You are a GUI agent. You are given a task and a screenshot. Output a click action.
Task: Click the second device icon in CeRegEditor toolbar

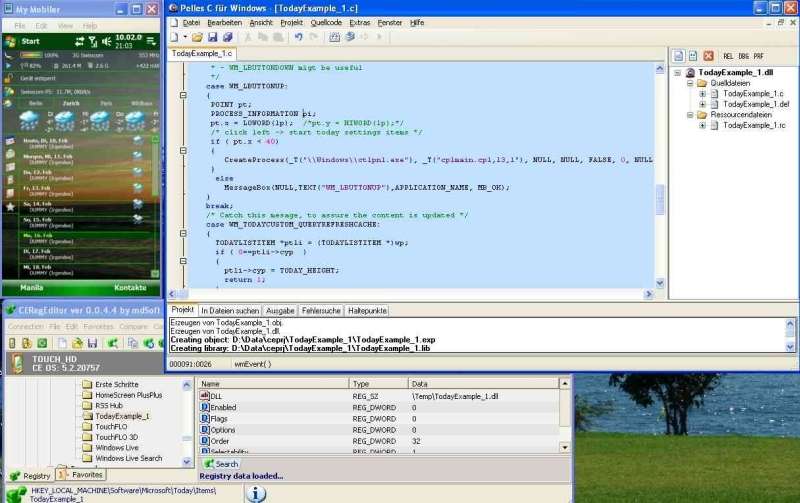click(27, 343)
